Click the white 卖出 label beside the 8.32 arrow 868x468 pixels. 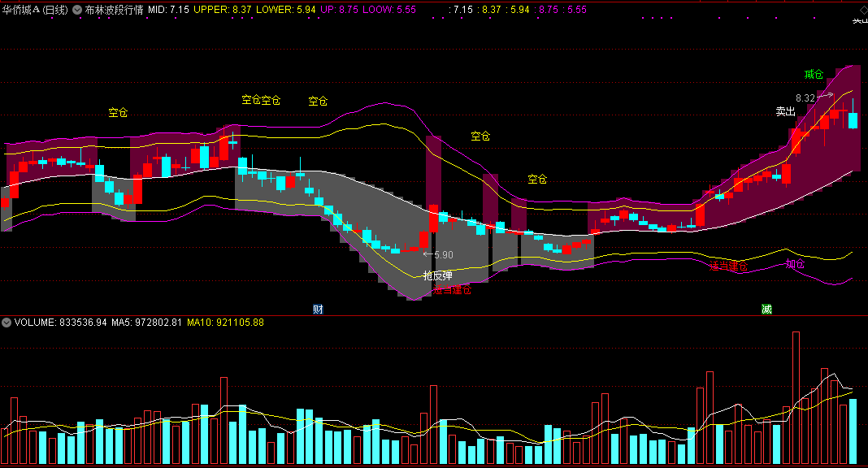[x=786, y=112]
